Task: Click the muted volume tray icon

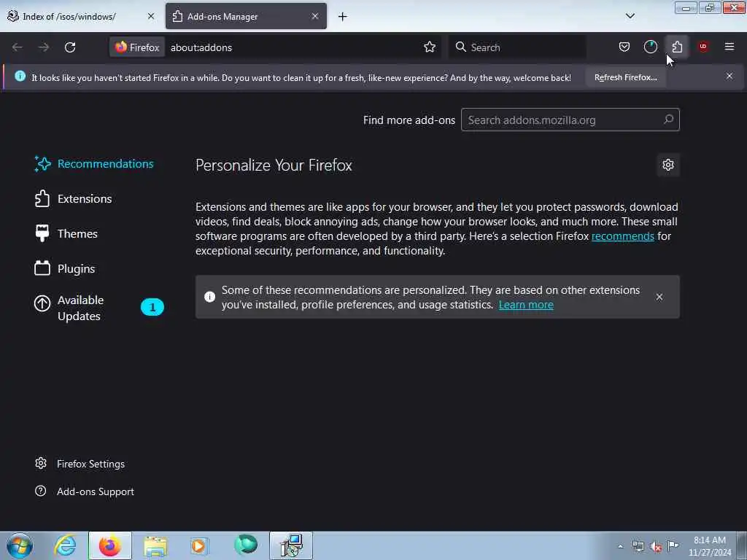Action: (x=656, y=547)
